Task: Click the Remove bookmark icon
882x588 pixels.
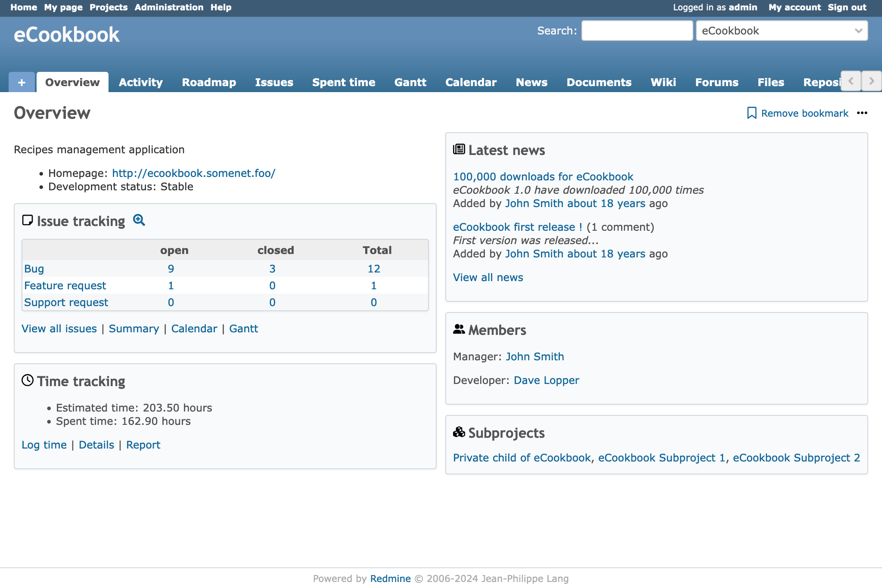Action: [752, 113]
